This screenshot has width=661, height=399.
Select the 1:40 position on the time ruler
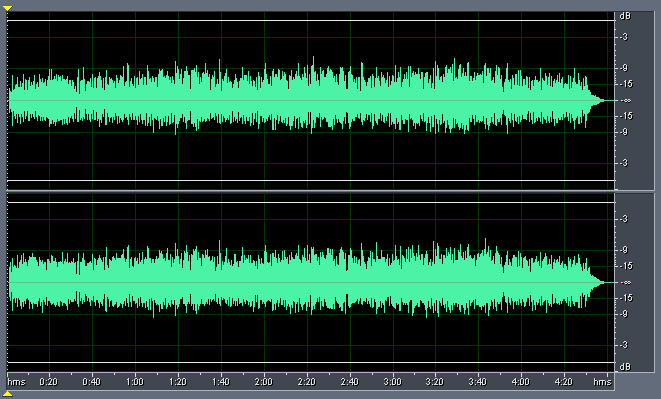click(220, 382)
